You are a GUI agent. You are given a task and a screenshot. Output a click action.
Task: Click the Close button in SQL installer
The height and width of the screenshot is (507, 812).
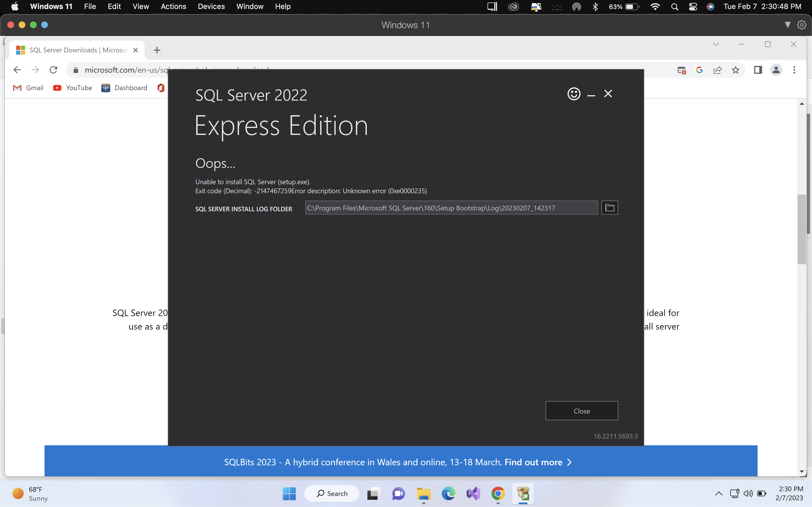click(581, 411)
